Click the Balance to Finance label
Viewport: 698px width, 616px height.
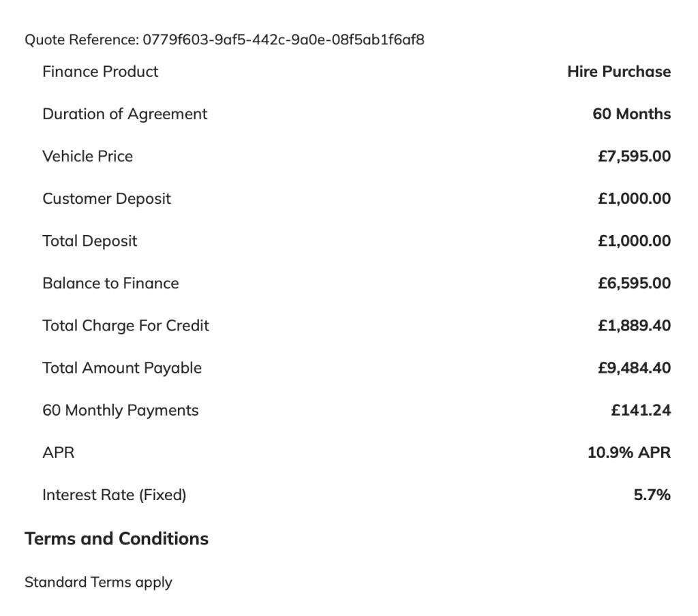coord(110,283)
